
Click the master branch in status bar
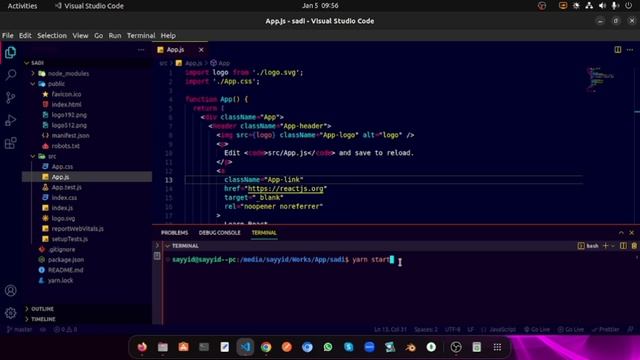[19, 329]
